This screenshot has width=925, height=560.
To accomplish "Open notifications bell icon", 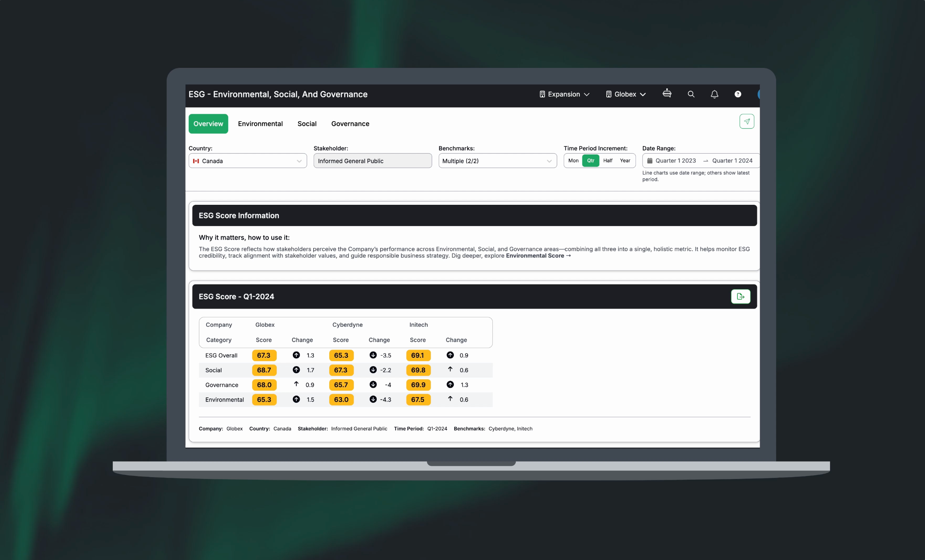I will point(714,94).
